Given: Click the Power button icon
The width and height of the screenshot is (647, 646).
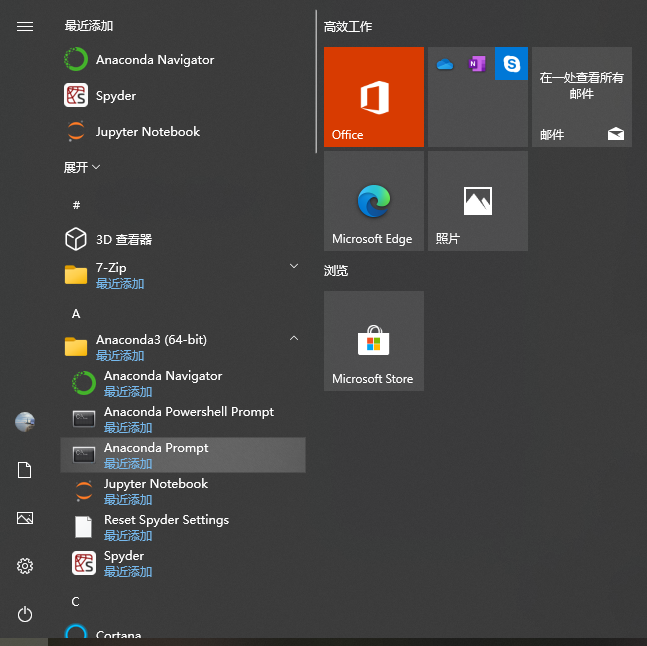Looking at the screenshot, I should point(25,614).
